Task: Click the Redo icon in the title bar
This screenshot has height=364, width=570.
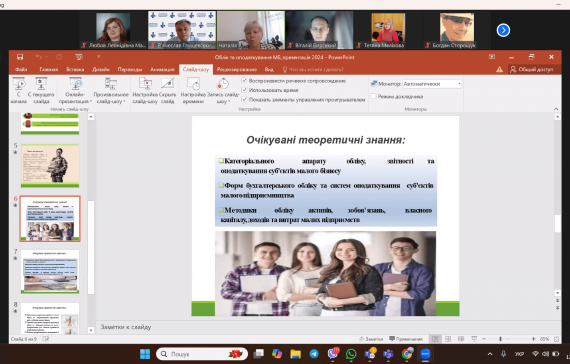Action: pos(59,57)
